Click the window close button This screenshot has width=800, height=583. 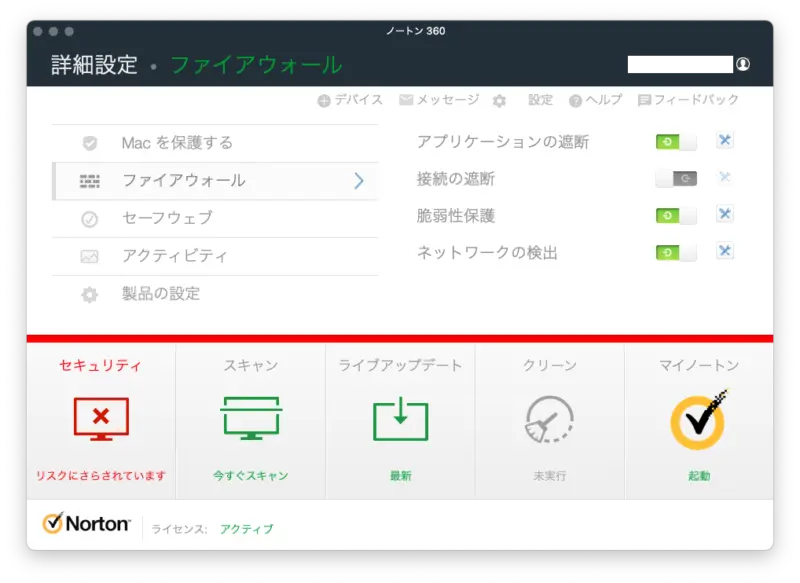[38, 32]
